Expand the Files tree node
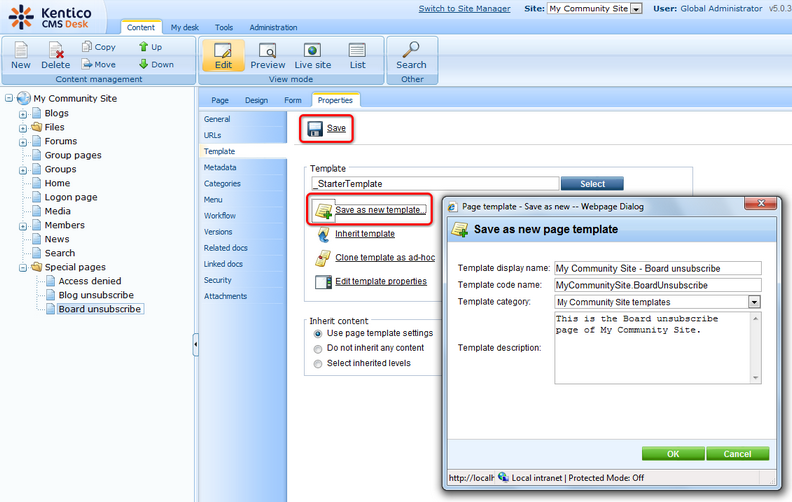This screenshot has height=502, width=792. 23,128
